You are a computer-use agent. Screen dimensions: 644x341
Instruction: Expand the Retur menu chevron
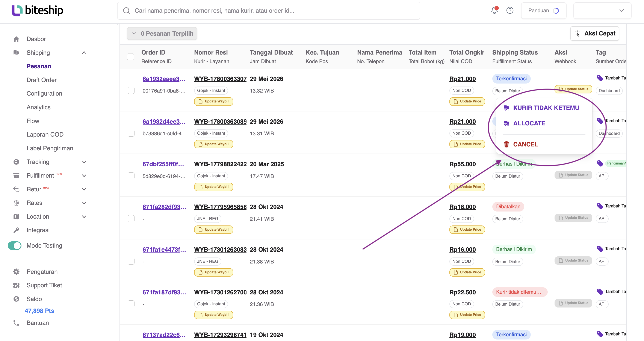pyautogui.click(x=84, y=189)
